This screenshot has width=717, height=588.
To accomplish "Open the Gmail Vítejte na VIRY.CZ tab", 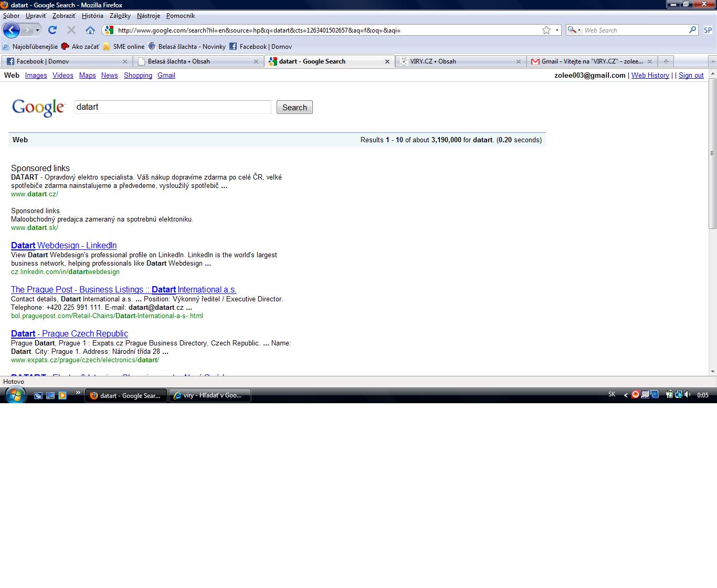I will (591, 61).
